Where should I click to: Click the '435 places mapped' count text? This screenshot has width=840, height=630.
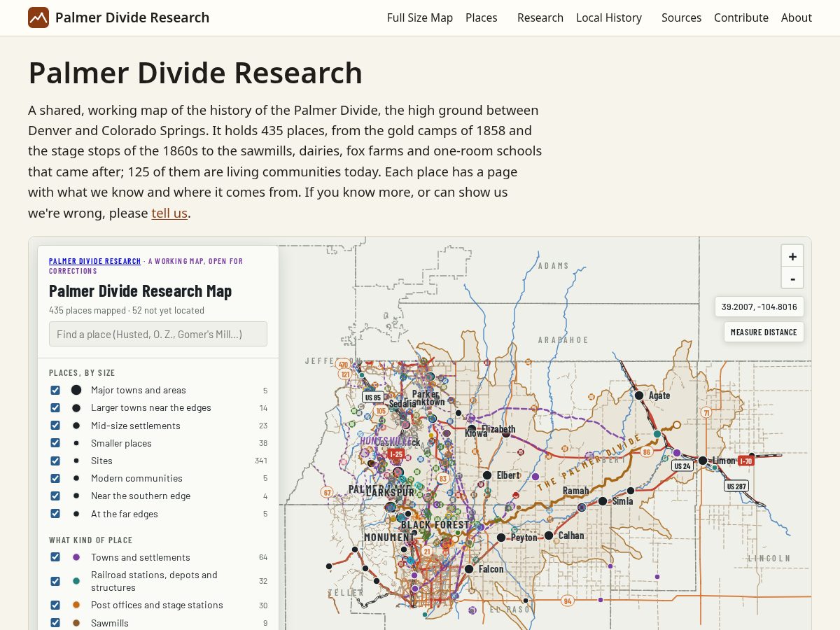[x=87, y=310]
